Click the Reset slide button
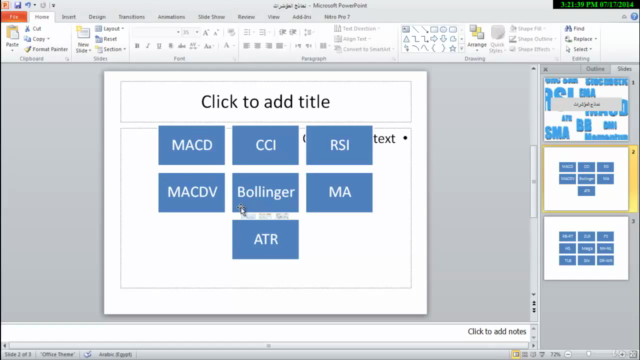Image resolution: width=640 pixels, height=360 pixels. point(106,39)
